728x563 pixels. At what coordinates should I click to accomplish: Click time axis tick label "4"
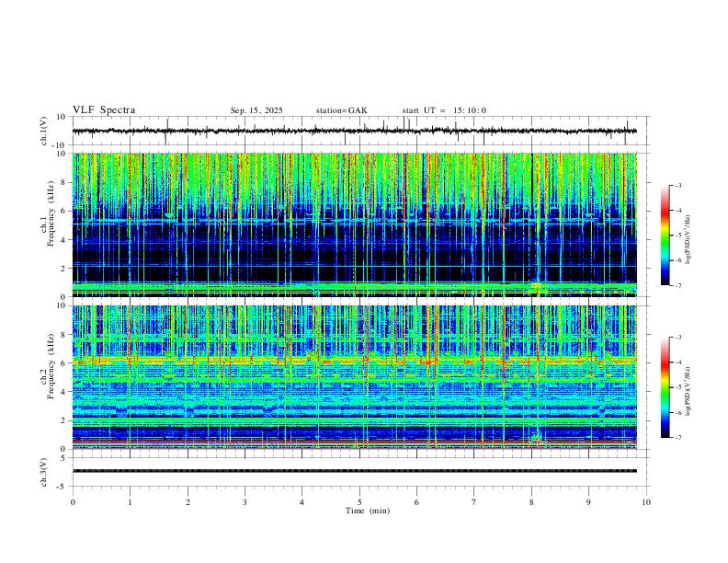[302, 502]
